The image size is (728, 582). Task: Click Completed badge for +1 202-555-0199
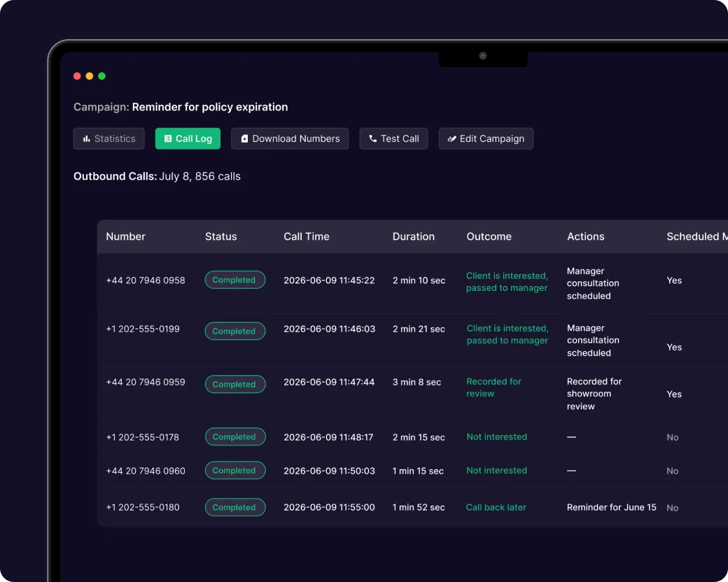pyautogui.click(x=235, y=331)
